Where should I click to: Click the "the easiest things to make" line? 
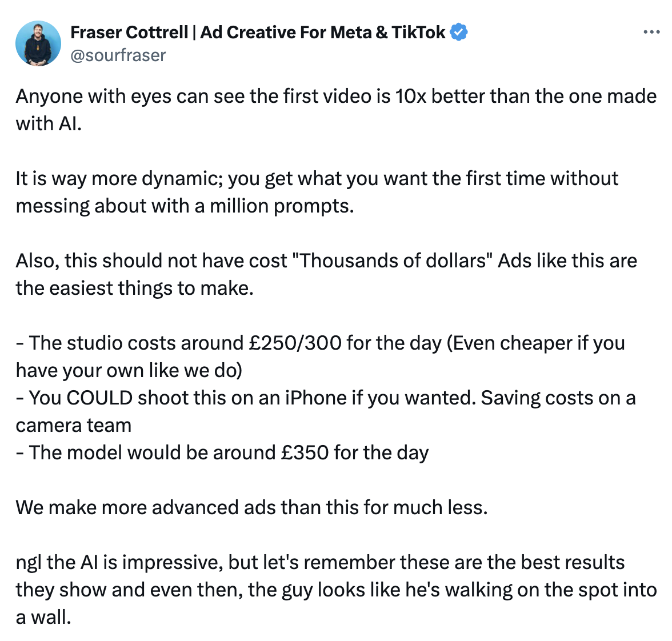pos(135,289)
